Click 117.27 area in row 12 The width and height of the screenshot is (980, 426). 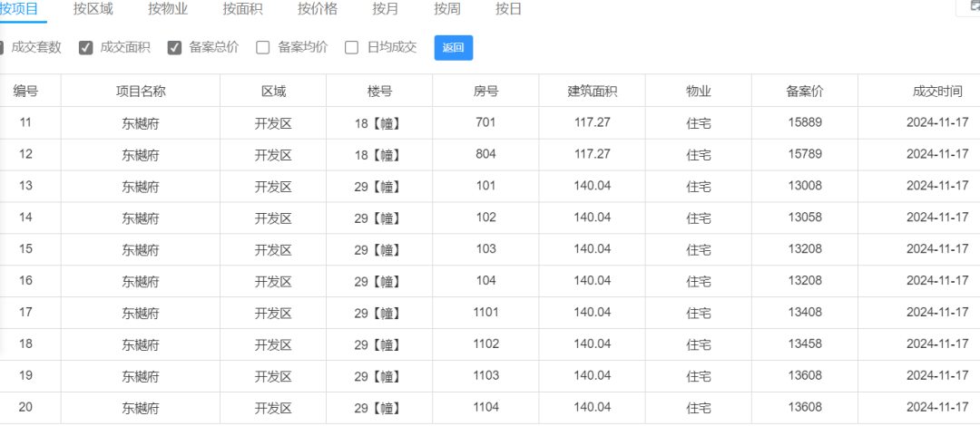click(593, 154)
